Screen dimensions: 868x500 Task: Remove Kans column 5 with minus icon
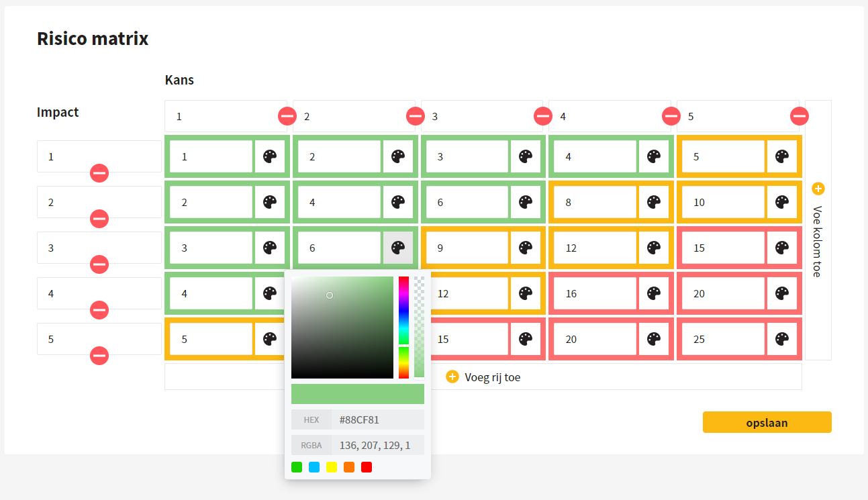800,116
